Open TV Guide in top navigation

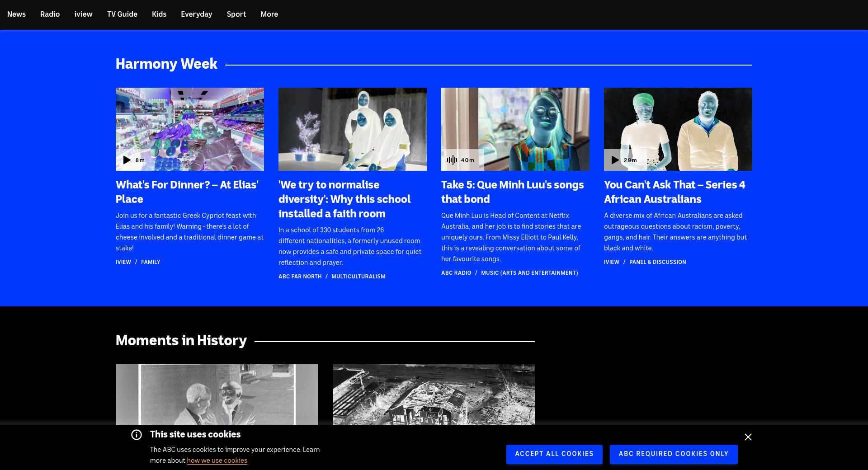pos(122,14)
